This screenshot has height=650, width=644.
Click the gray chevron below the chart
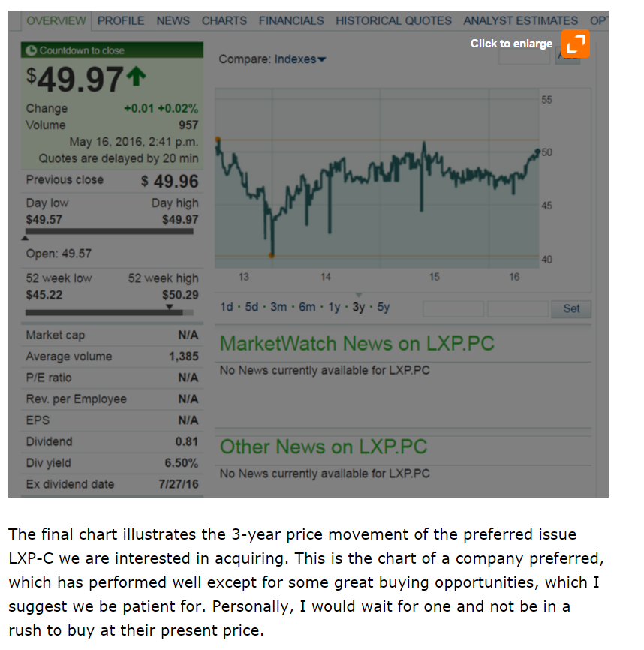(x=359, y=295)
